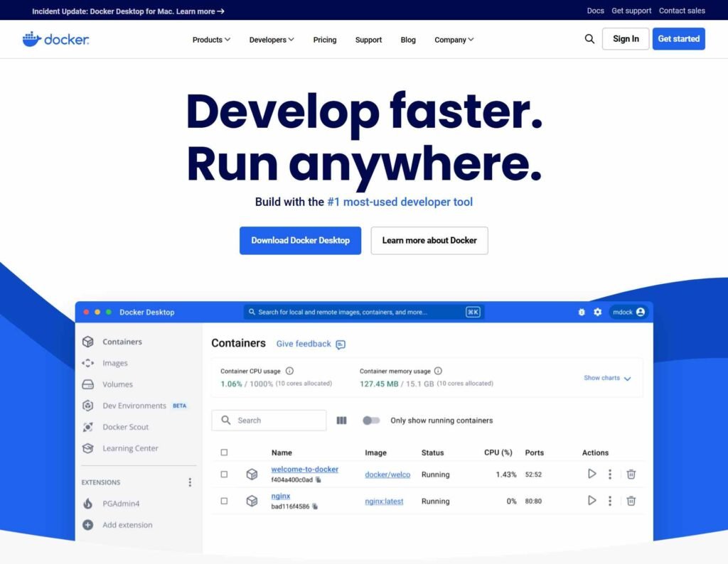Screen dimensions: 728x564
Task: Open more actions for welcome-to-docker
Action: click(x=610, y=474)
